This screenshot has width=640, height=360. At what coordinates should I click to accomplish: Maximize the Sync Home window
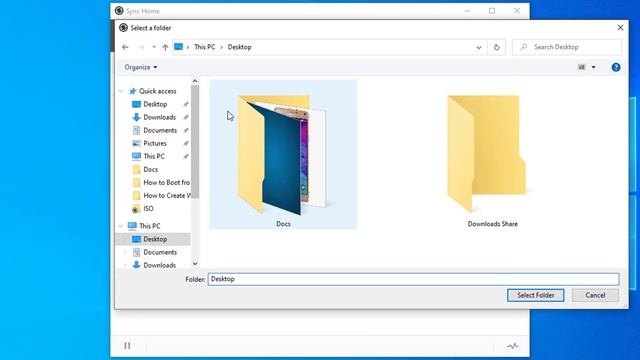coord(492,11)
